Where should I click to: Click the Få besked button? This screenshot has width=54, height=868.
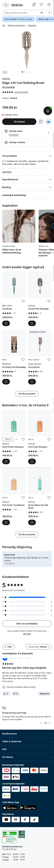point(19,122)
